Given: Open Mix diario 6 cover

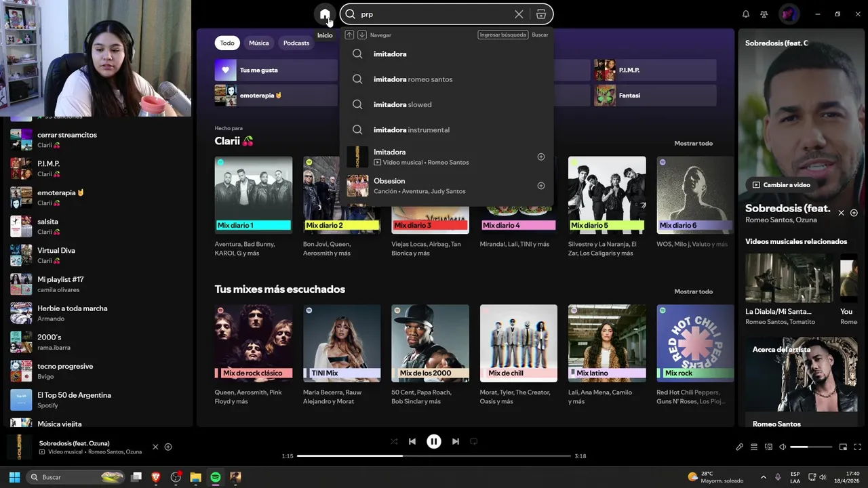Looking at the screenshot, I should point(695,195).
